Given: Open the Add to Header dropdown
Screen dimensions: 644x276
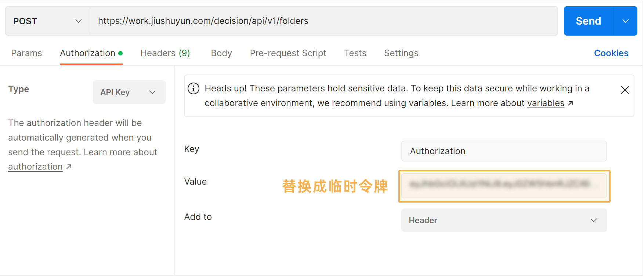Looking at the screenshot, I should pyautogui.click(x=503, y=220).
